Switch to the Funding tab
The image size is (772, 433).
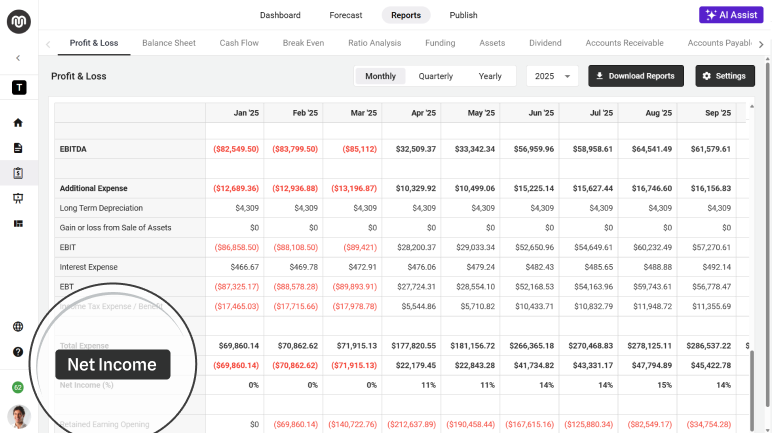(440, 43)
